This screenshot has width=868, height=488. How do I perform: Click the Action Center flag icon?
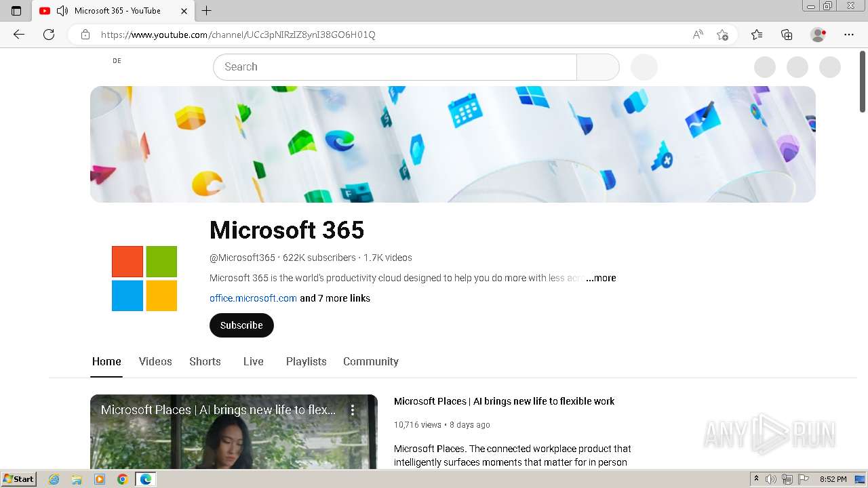(804, 479)
